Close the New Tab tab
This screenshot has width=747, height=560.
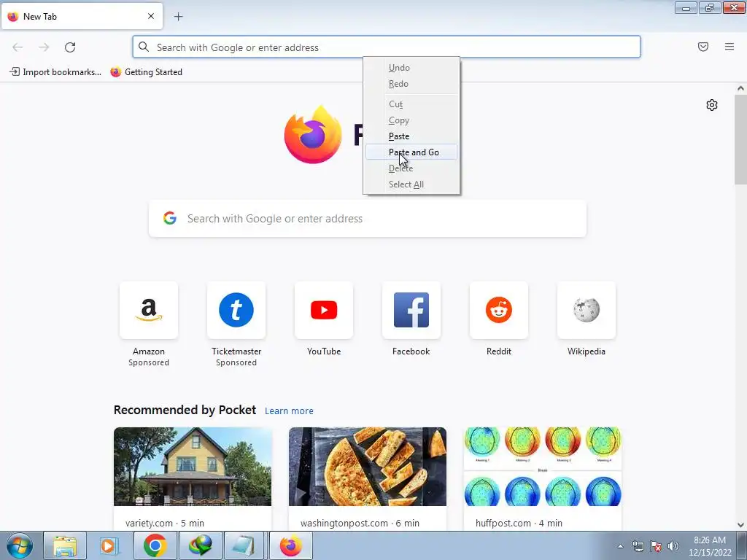[x=151, y=16]
